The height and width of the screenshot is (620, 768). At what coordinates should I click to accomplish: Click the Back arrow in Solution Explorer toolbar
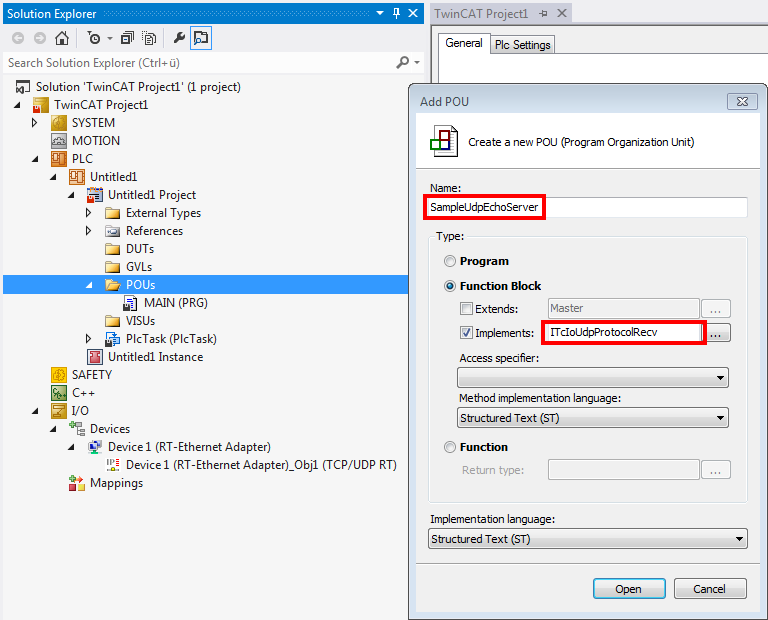pos(18,38)
